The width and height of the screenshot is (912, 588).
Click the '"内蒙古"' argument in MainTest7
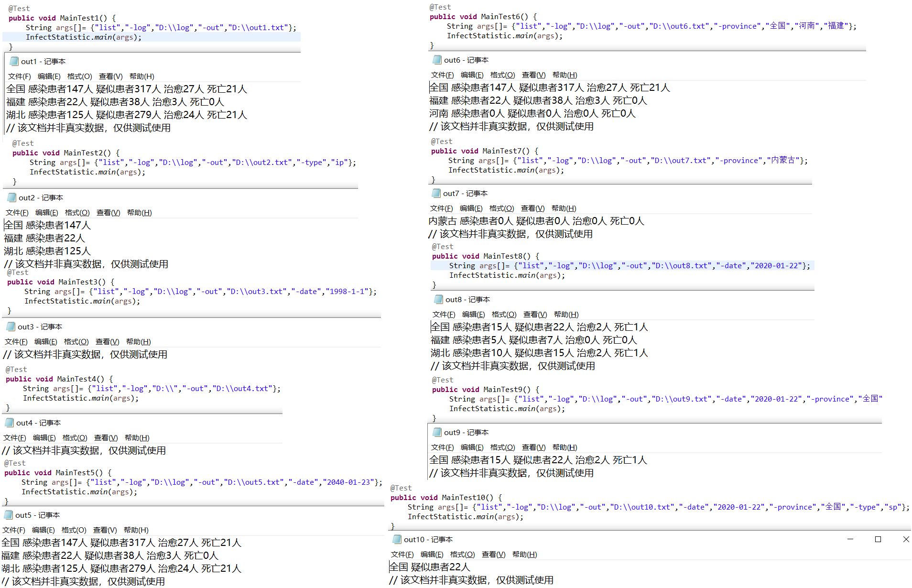point(783,161)
